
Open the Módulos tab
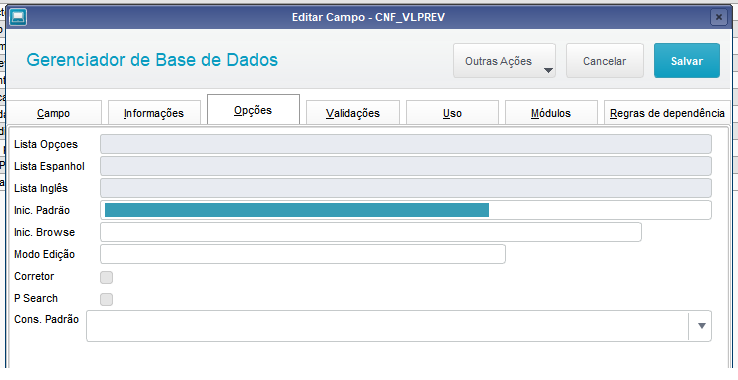551,113
